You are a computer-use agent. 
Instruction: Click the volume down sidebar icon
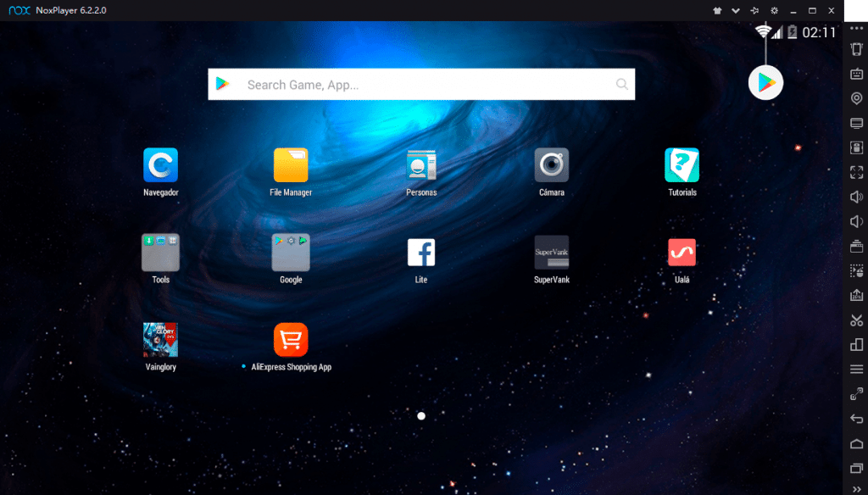tap(856, 221)
